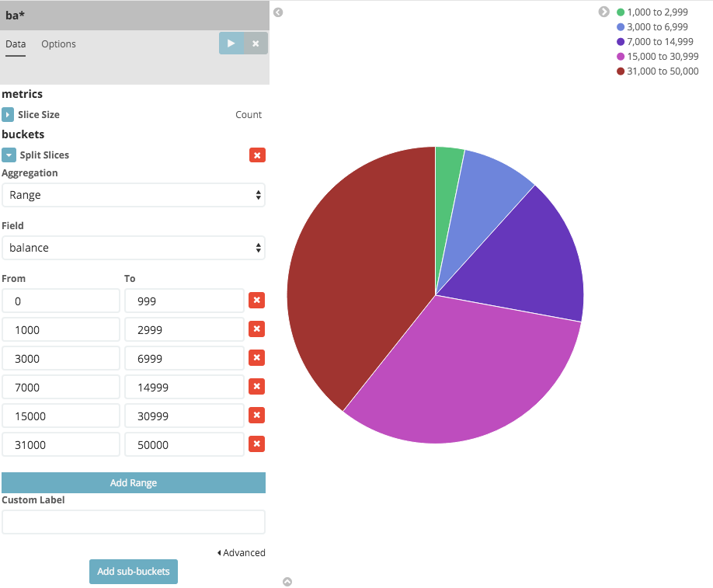
Task: Click the Discard changes X button
Action: (x=256, y=43)
